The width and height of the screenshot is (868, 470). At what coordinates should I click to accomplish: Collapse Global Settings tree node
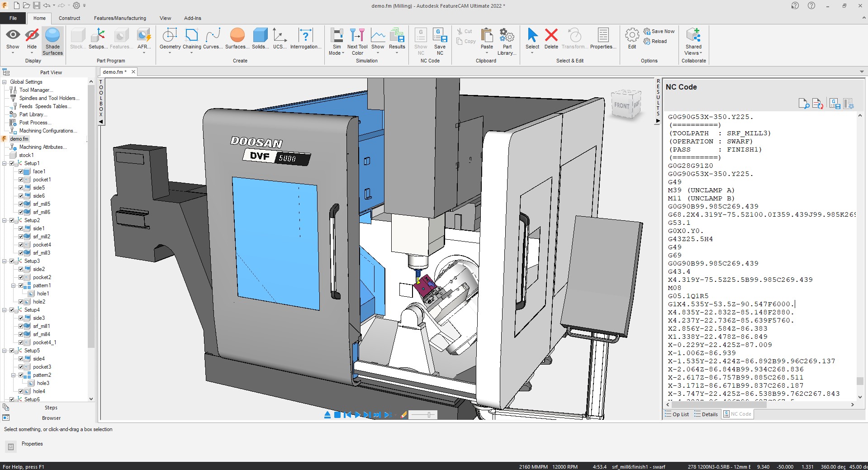5,82
